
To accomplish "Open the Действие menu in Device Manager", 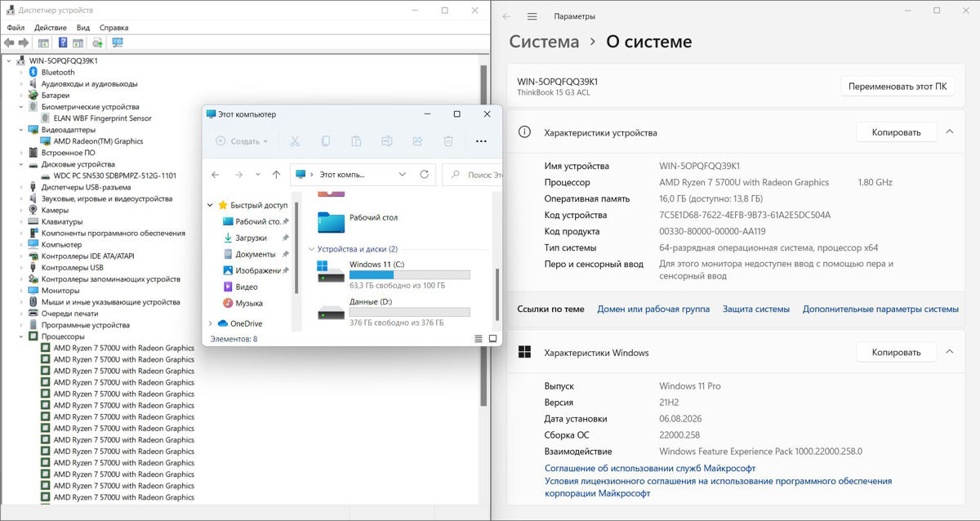I will [51, 28].
